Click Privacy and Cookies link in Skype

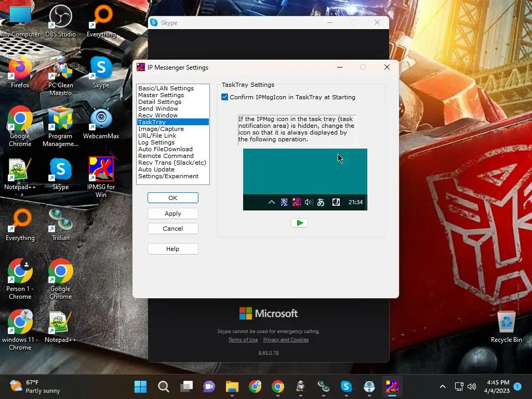click(x=286, y=340)
